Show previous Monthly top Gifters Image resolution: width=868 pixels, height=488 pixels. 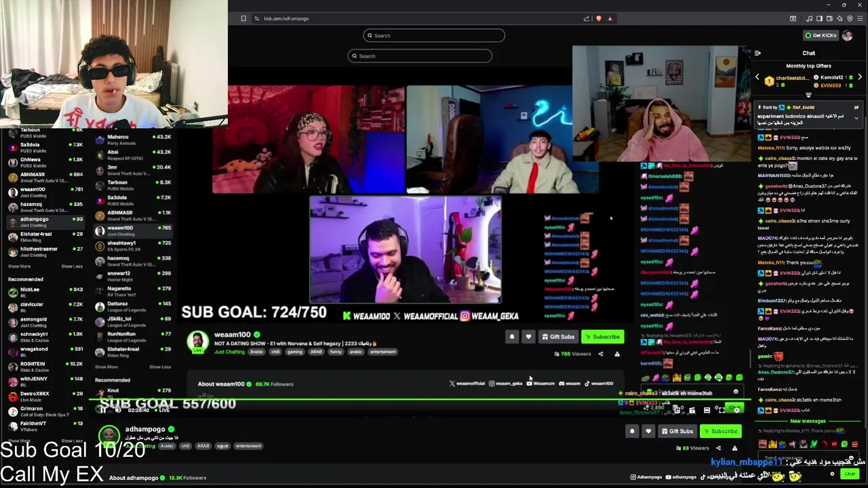[757, 77]
